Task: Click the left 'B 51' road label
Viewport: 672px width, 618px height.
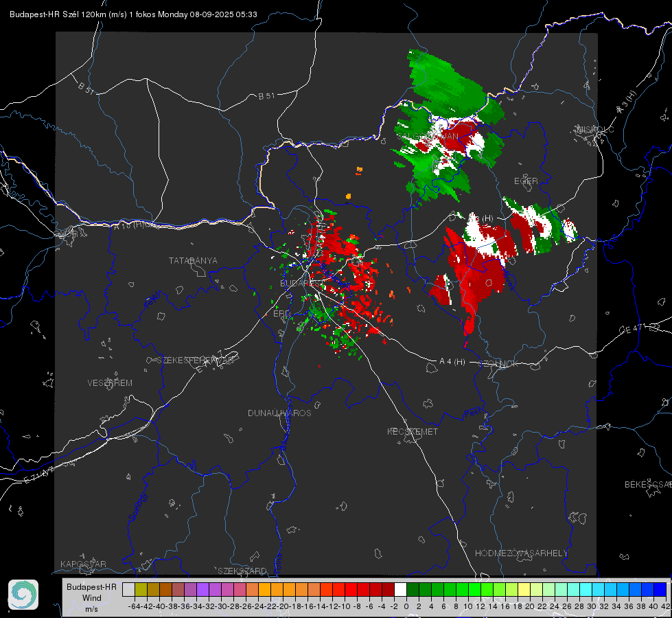Action: point(86,88)
